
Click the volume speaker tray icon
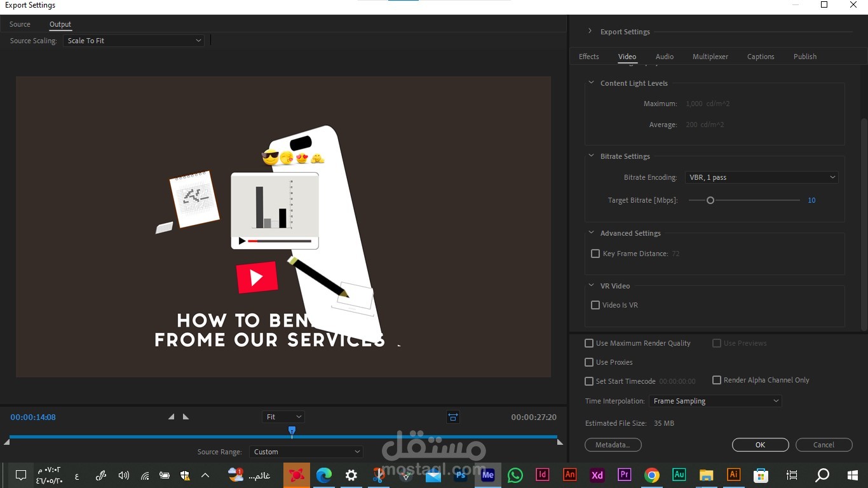[x=124, y=475]
